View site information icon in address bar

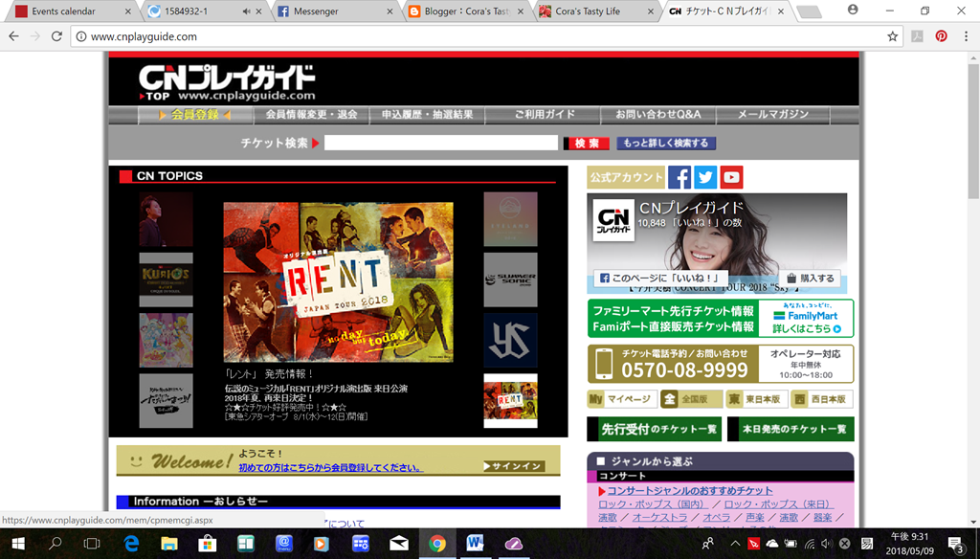(x=81, y=37)
